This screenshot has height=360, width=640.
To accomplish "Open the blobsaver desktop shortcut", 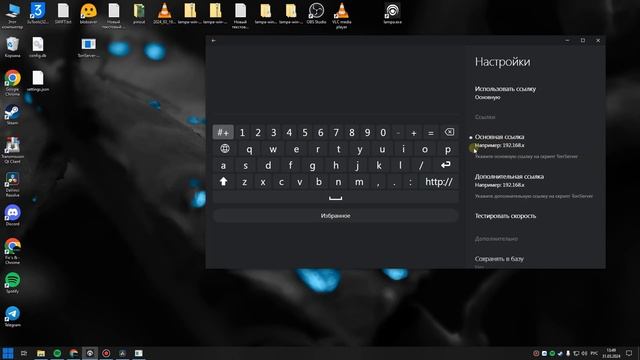I will (88, 14).
